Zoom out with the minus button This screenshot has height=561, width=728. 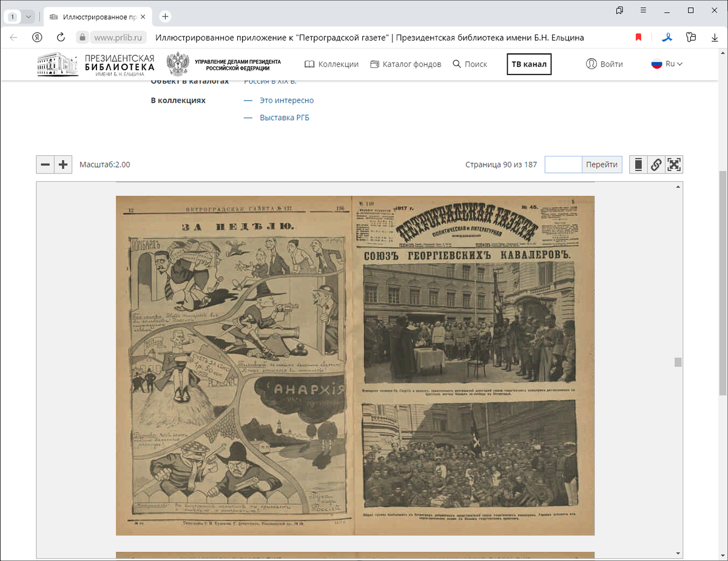45,164
